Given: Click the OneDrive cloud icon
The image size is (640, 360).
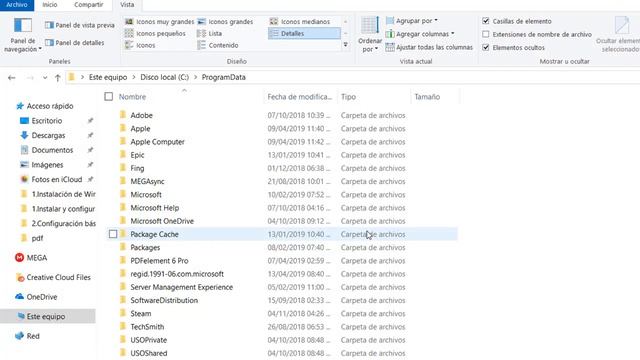Looking at the screenshot, I should [19, 297].
